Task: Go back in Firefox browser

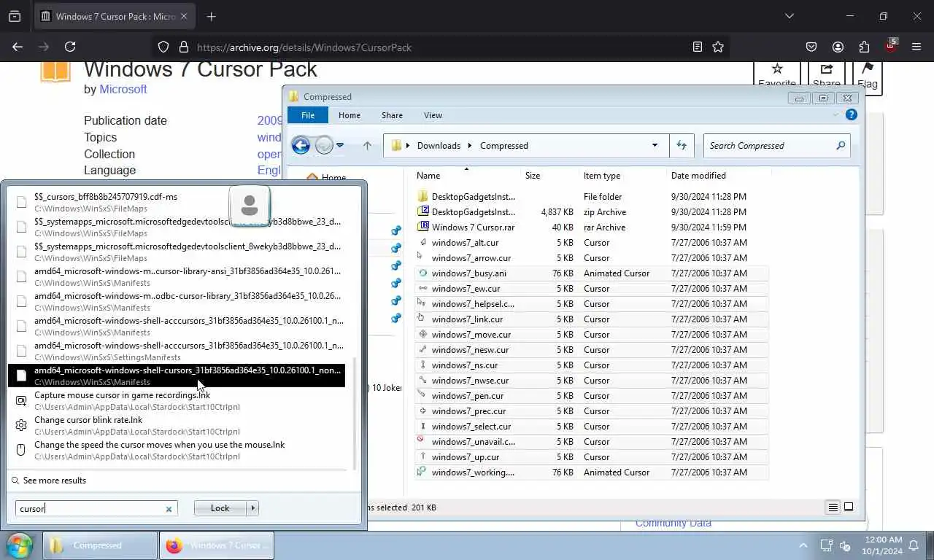Action: (x=18, y=47)
